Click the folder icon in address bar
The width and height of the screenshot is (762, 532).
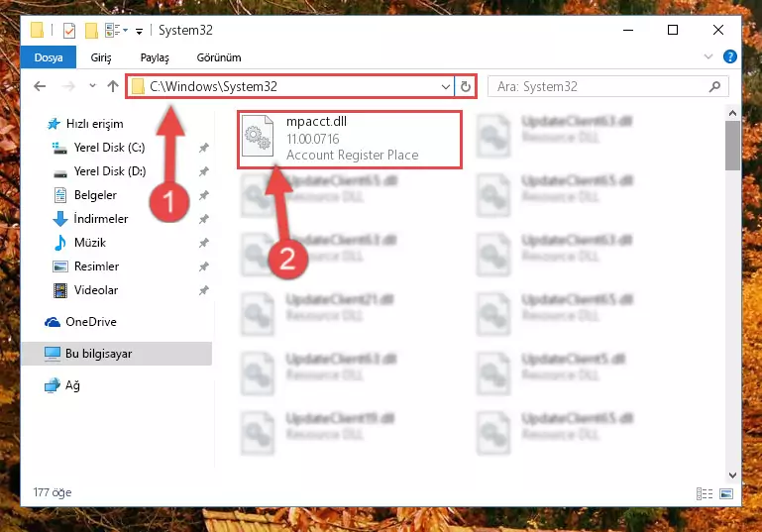tap(139, 86)
